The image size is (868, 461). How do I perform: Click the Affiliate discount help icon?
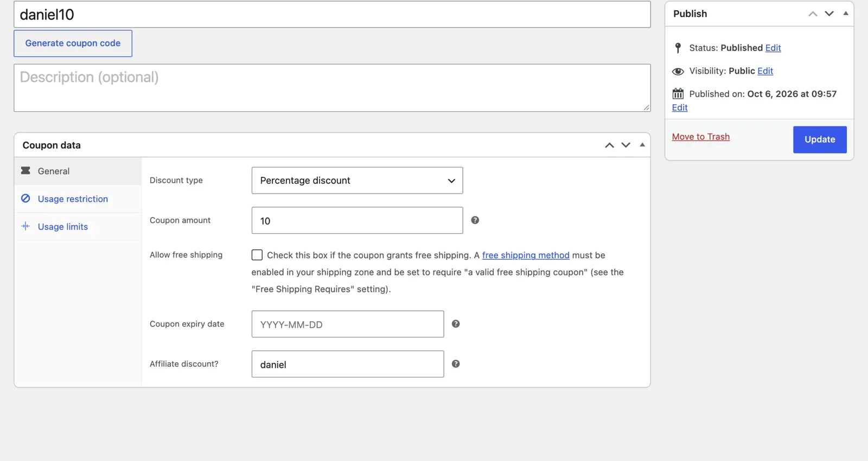click(456, 364)
